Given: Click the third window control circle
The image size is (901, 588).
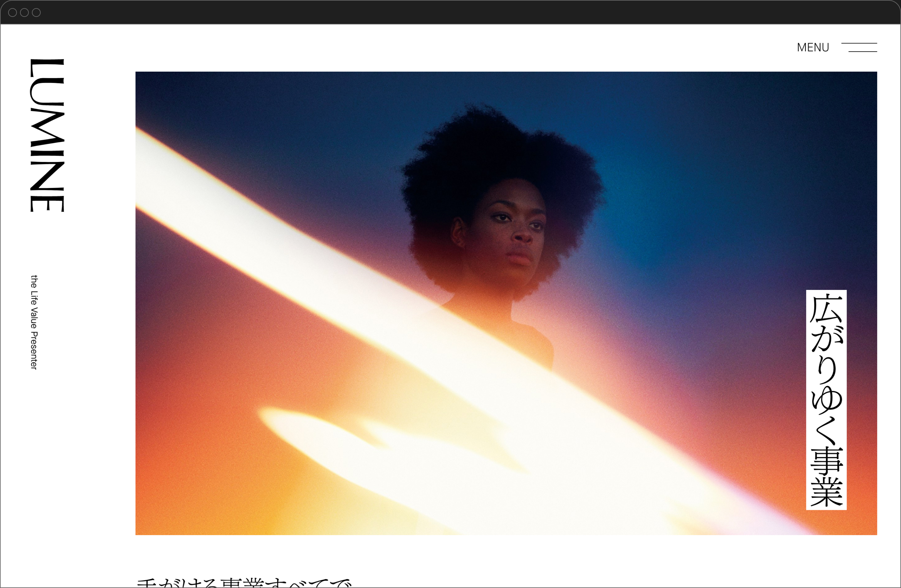Looking at the screenshot, I should click(x=36, y=13).
